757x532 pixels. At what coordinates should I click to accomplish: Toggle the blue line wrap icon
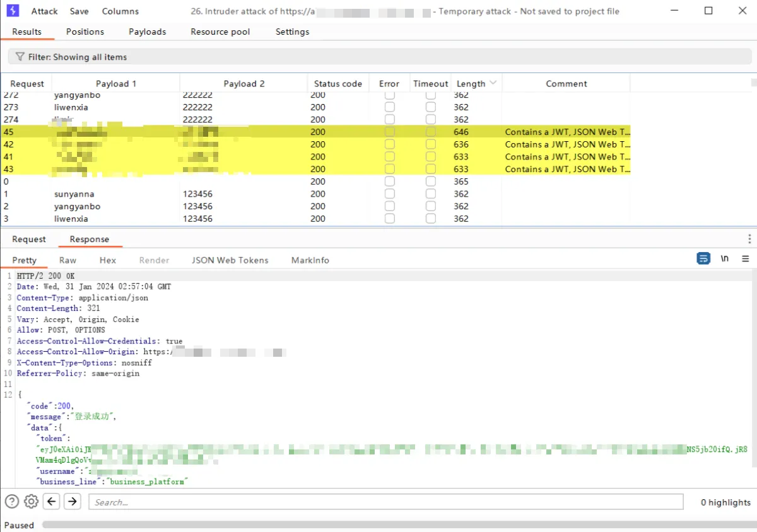tap(703, 258)
